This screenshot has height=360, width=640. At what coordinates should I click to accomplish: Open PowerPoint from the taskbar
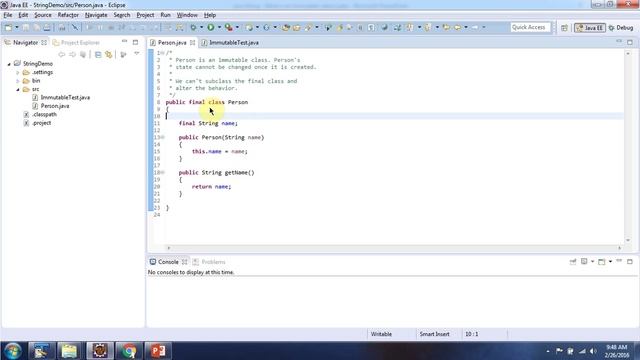coord(158,351)
